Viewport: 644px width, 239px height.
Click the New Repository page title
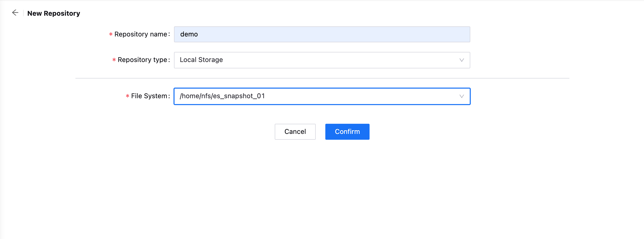click(54, 13)
